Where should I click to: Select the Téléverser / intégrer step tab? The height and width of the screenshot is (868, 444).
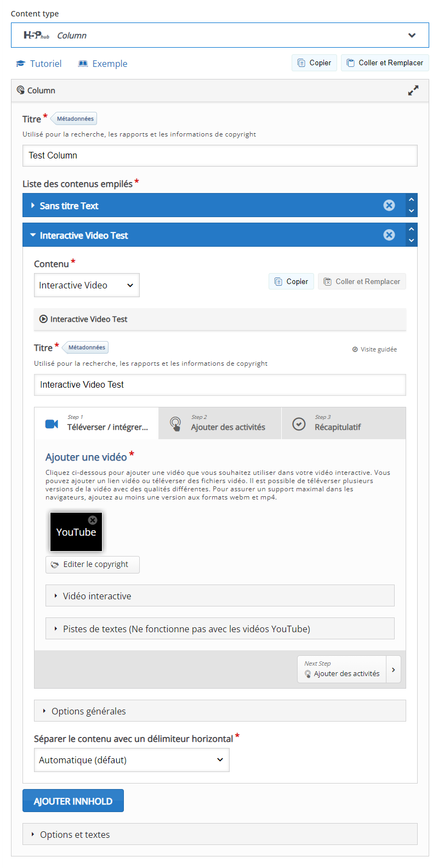96,423
